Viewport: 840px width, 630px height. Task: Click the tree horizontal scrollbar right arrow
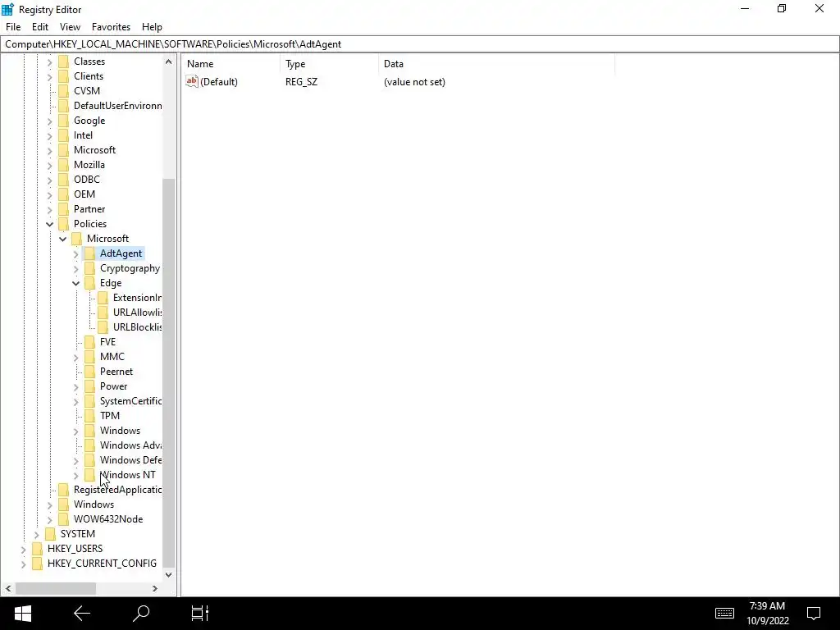point(155,588)
